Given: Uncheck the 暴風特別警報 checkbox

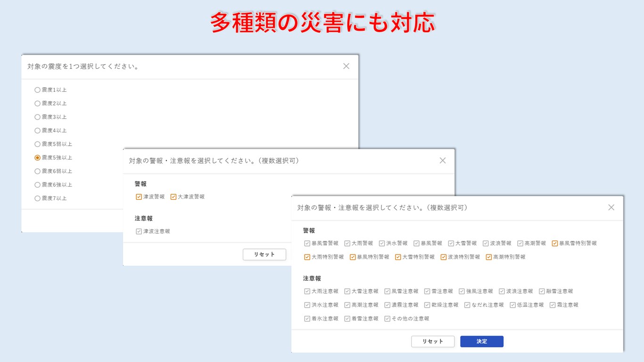Looking at the screenshot, I should 353,257.
